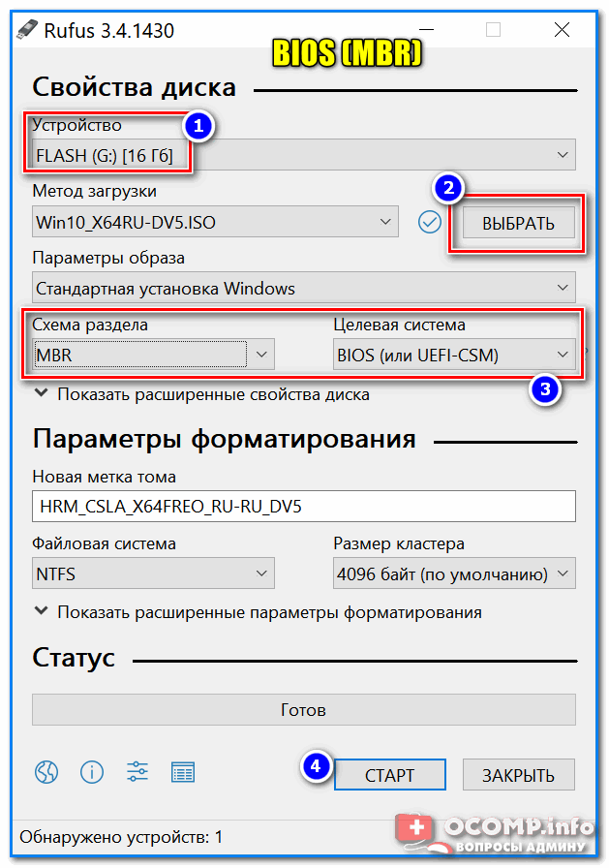The width and height of the screenshot is (609, 868).
Task: Open application settings sliders icon
Action: coord(137,772)
